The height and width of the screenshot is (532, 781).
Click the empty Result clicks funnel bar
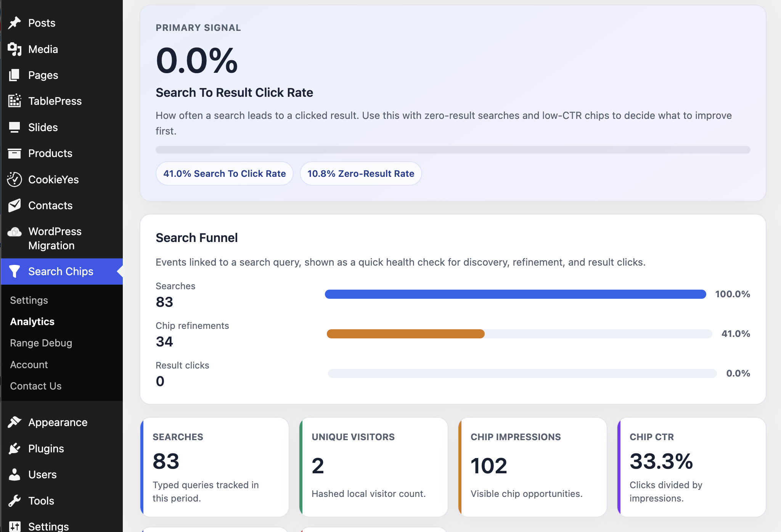(522, 373)
